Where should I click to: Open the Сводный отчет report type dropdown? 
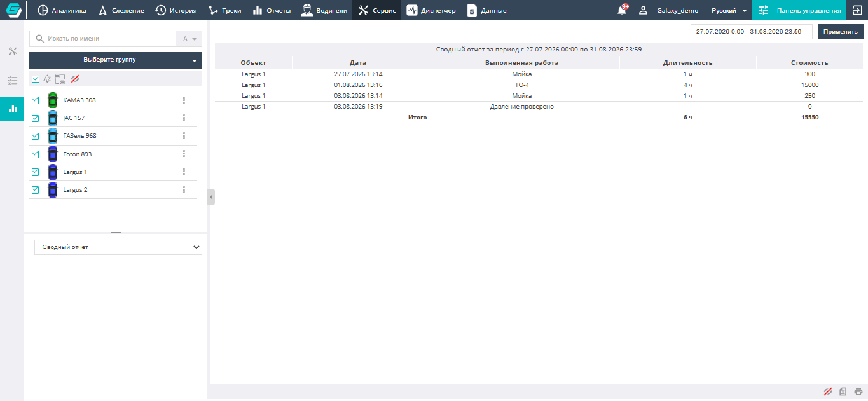click(118, 247)
